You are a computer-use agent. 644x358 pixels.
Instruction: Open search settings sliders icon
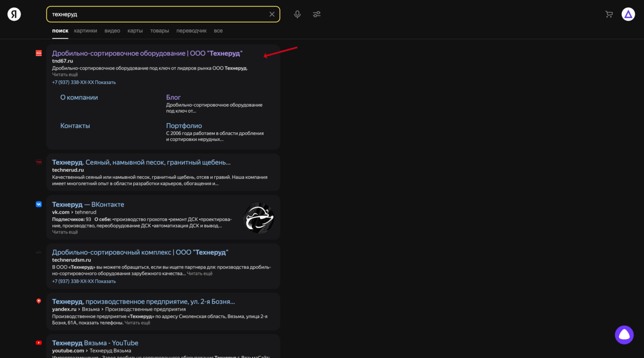tap(317, 14)
